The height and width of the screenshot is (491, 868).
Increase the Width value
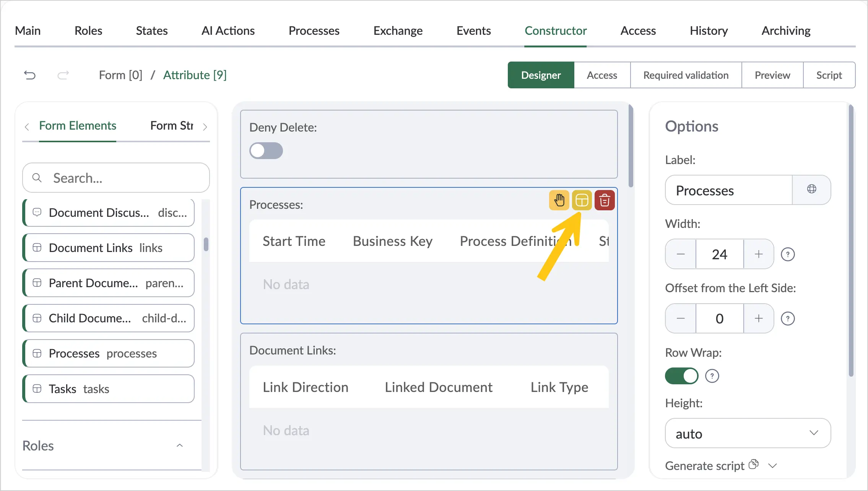[x=759, y=254]
